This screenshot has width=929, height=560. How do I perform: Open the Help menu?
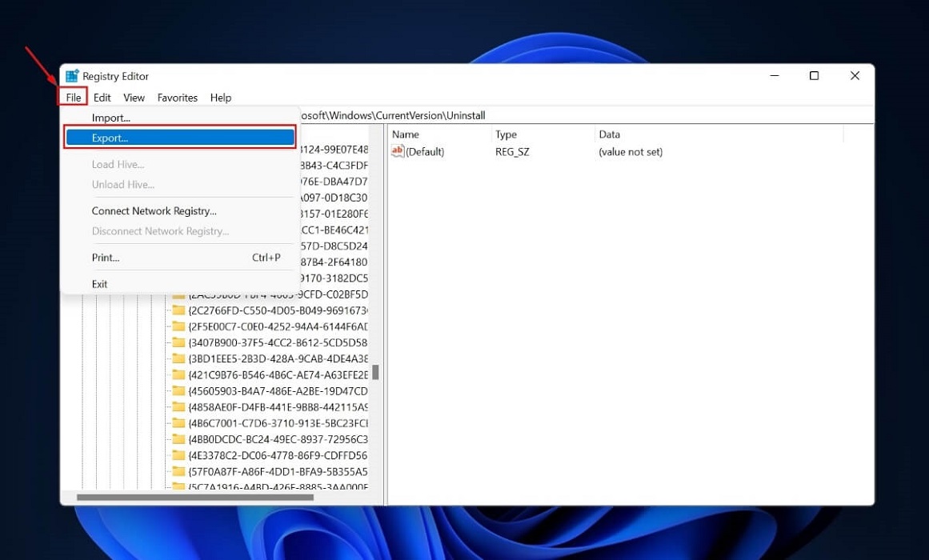point(220,97)
